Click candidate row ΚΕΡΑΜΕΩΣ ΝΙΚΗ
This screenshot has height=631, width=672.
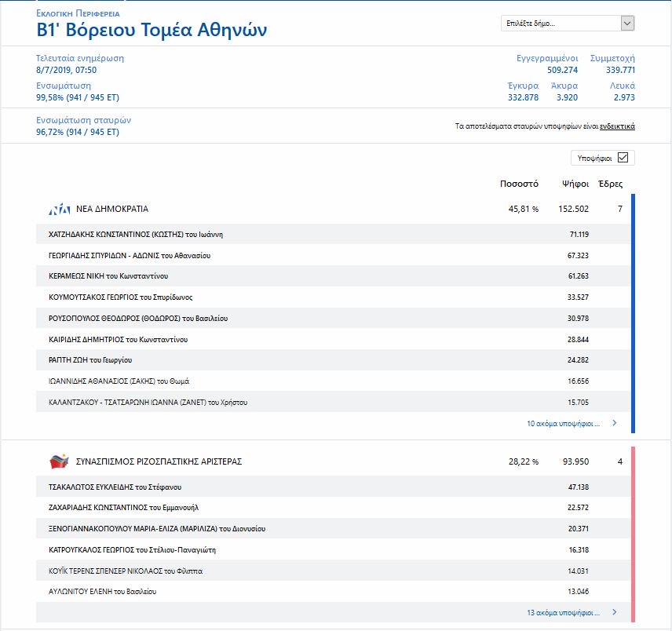point(333,276)
